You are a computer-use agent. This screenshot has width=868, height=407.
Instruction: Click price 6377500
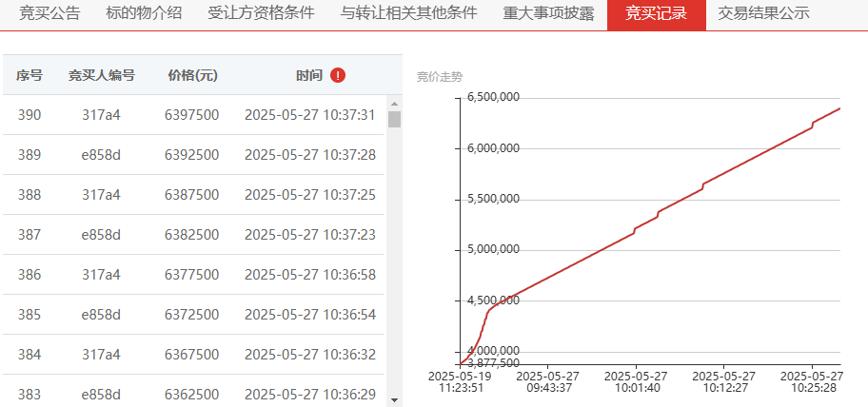[191, 274]
